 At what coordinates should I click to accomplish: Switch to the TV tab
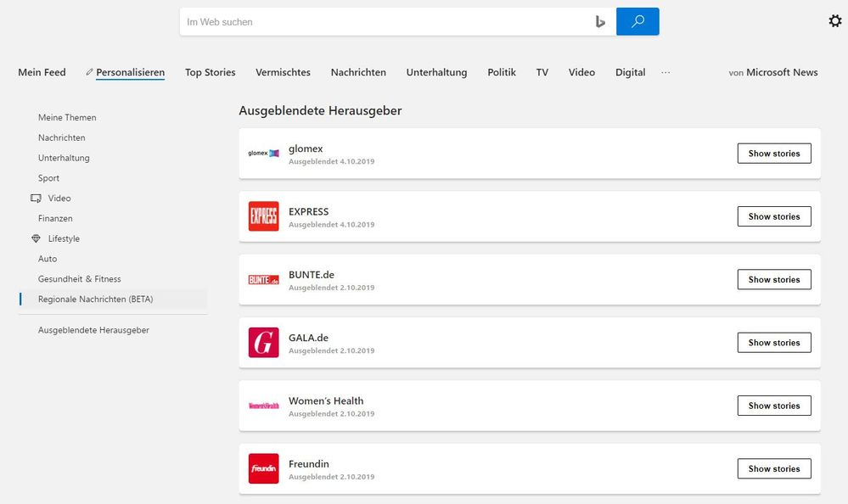pyautogui.click(x=542, y=72)
